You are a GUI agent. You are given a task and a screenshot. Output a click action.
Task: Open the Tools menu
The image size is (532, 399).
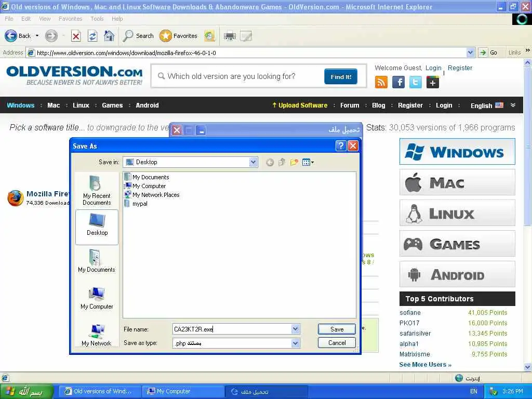(97, 19)
